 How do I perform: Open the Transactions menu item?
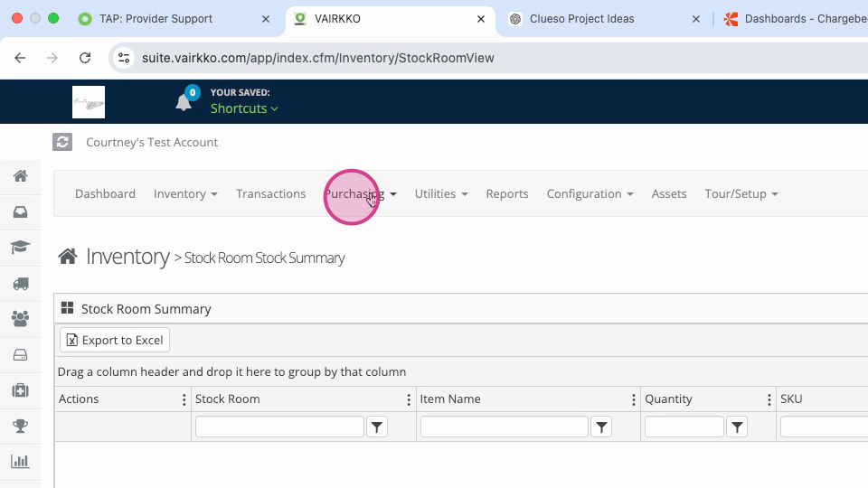click(270, 193)
